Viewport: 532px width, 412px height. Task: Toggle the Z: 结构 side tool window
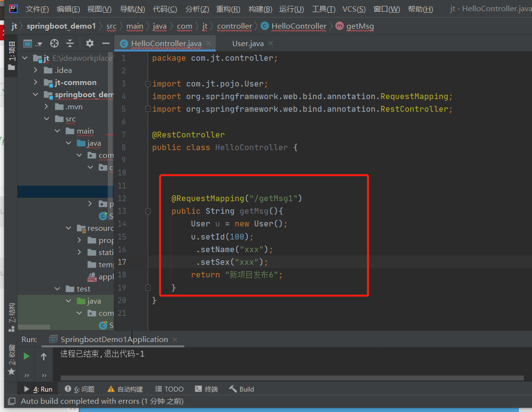[x=12, y=317]
